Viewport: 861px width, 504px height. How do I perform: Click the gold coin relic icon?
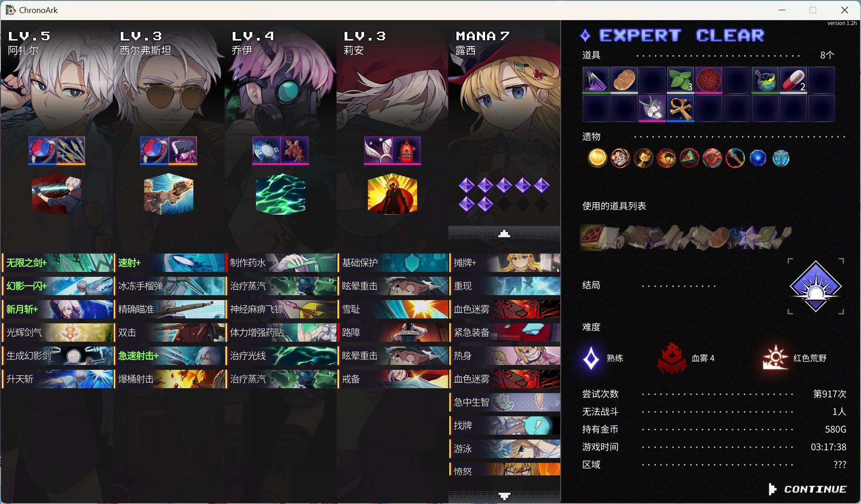pos(597,158)
